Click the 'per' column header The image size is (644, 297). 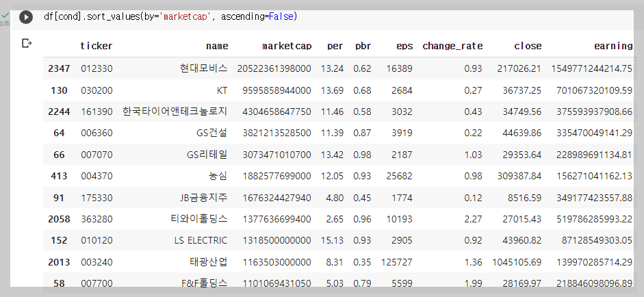pyautogui.click(x=335, y=47)
